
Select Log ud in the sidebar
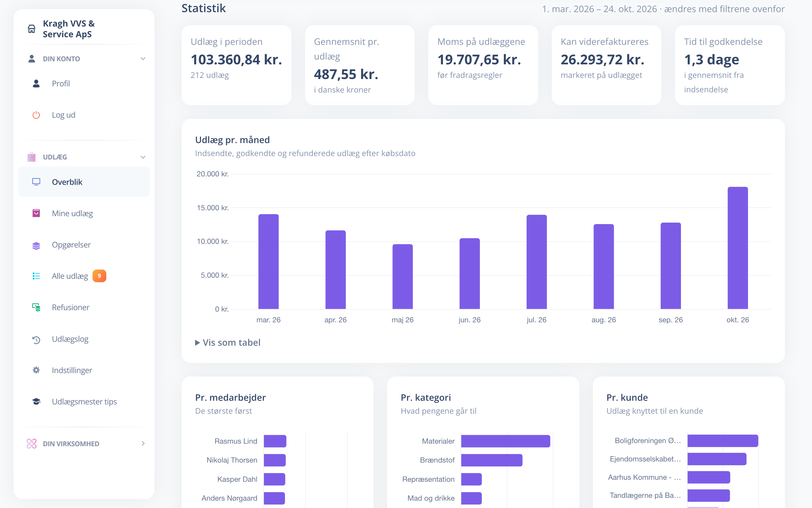click(84, 115)
